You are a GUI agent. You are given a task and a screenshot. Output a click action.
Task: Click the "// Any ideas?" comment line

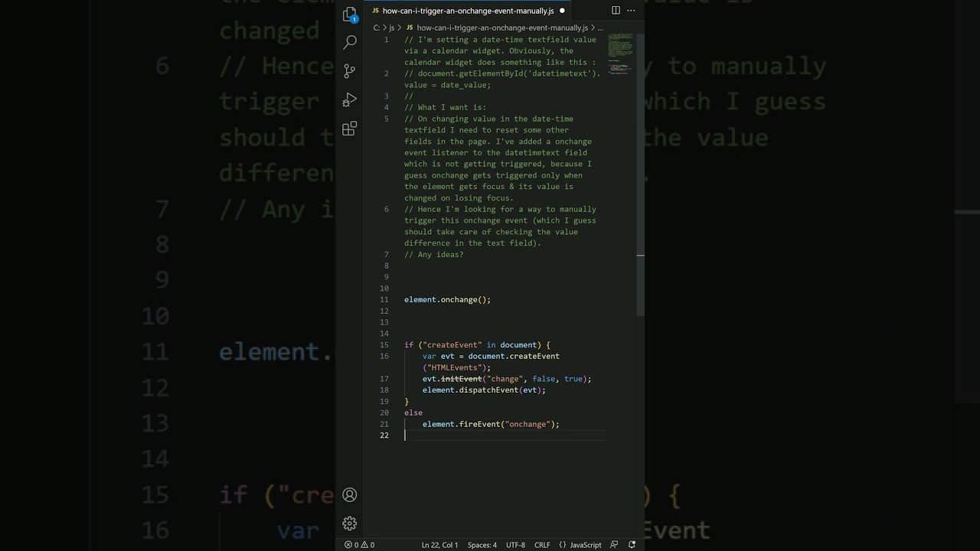433,254
